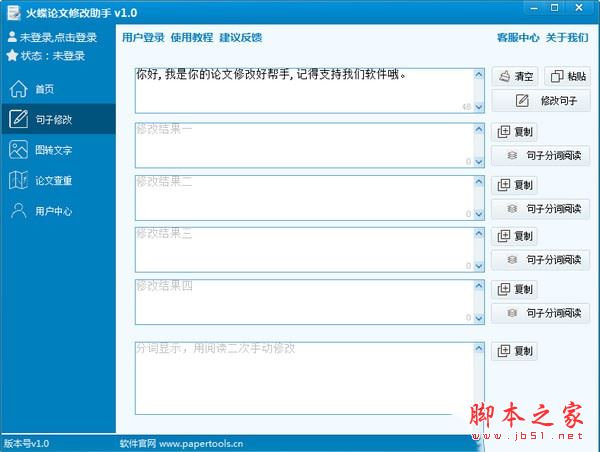Image resolution: width=600 pixels, height=452 pixels.
Task: Click scroll-down arrow of 修改结果一 box
Action: [479, 162]
